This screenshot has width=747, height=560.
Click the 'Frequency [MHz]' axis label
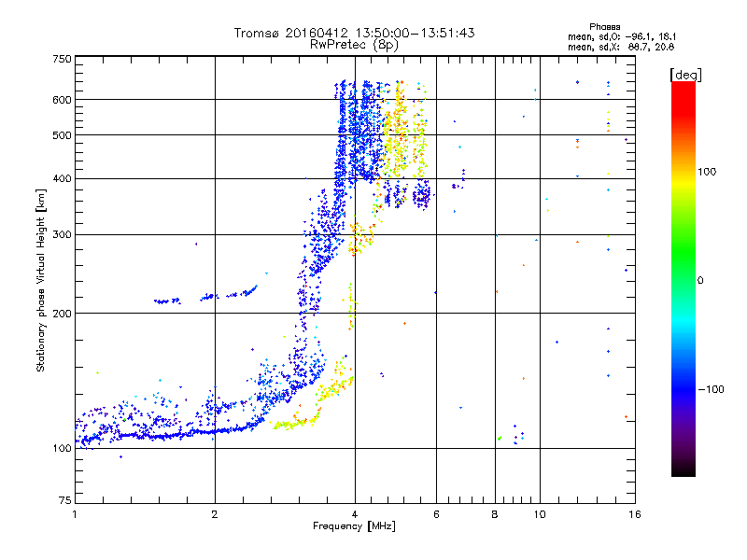pyautogui.click(x=354, y=526)
